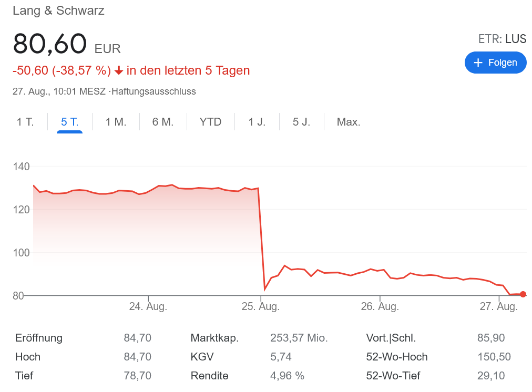Click the 52-Wo-Hoch value 150,50
The image size is (532, 392).
point(494,357)
